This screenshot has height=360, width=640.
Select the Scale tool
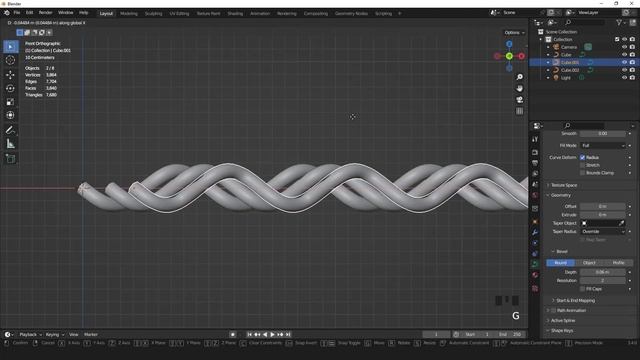(x=10, y=102)
